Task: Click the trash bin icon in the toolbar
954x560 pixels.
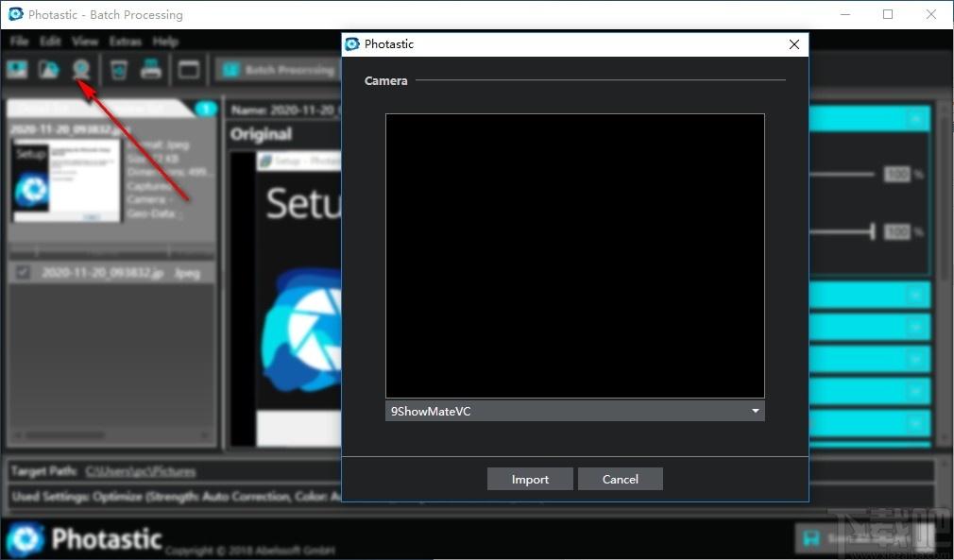Action: pyautogui.click(x=119, y=69)
